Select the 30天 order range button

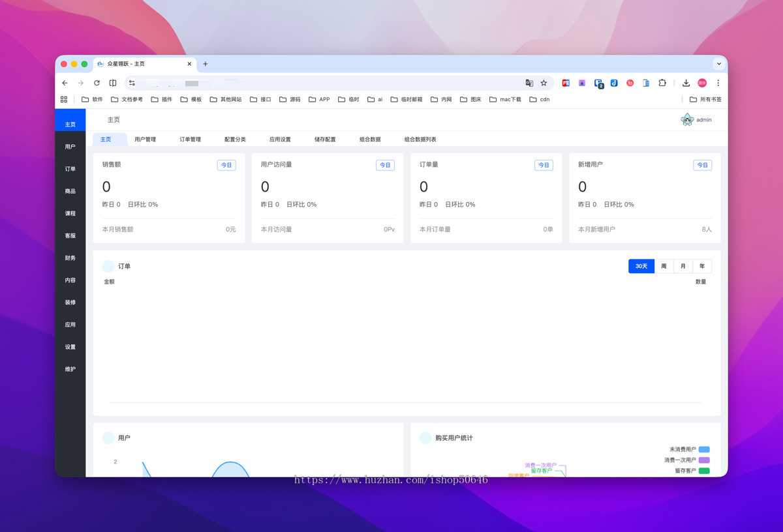(641, 266)
